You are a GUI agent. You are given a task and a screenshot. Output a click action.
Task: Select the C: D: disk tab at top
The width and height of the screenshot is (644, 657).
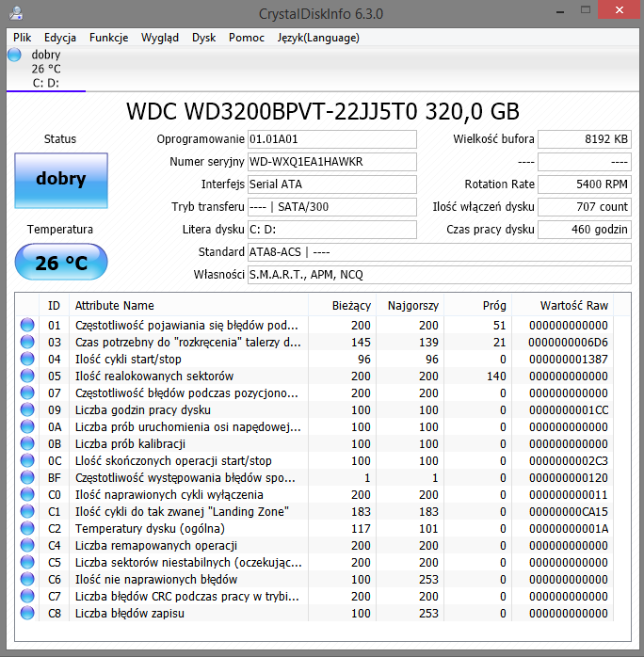point(46,69)
